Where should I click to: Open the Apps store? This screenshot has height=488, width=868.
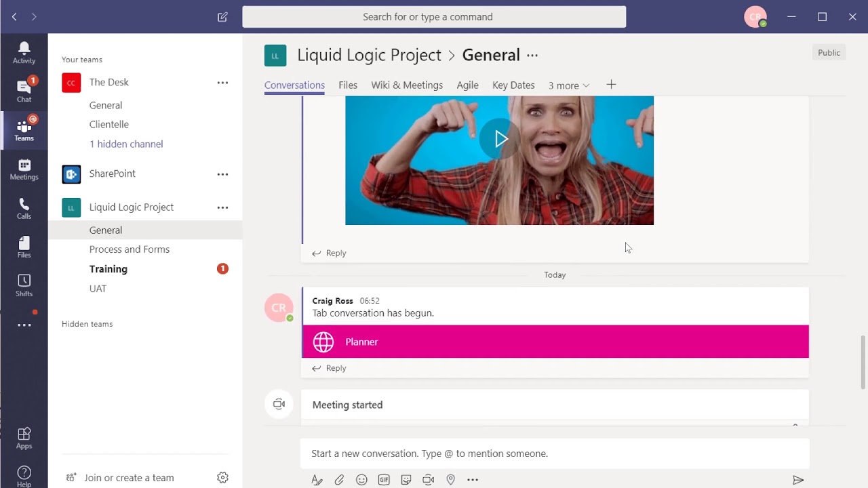pos(24,438)
